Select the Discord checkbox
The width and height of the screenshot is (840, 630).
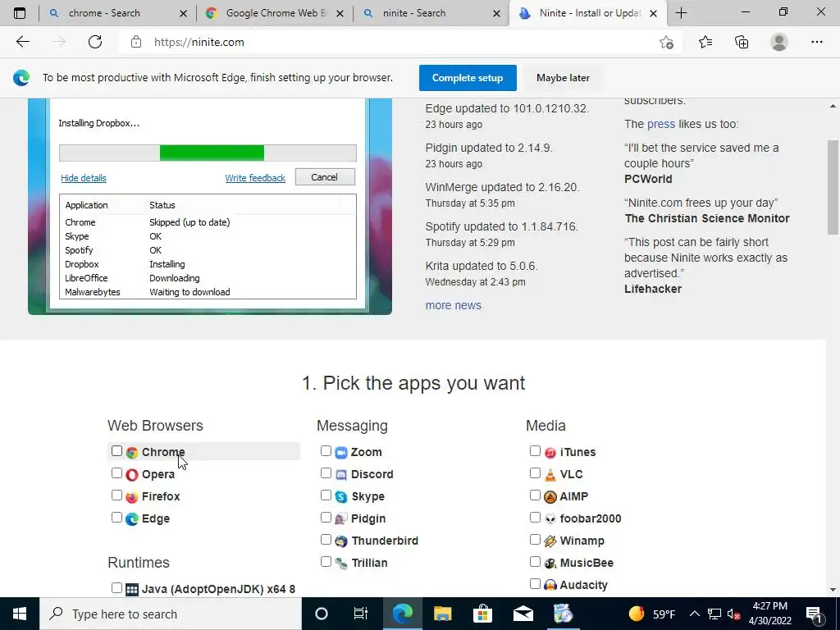[x=326, y=473]
